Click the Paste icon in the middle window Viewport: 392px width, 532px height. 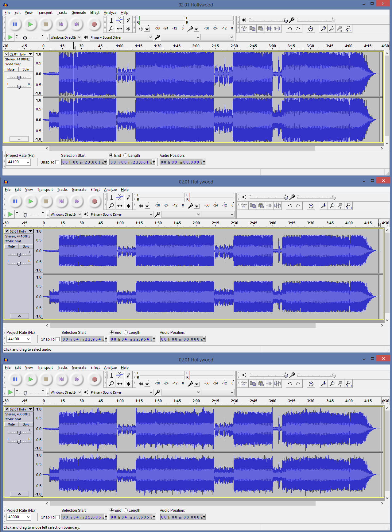pos(261,206)
